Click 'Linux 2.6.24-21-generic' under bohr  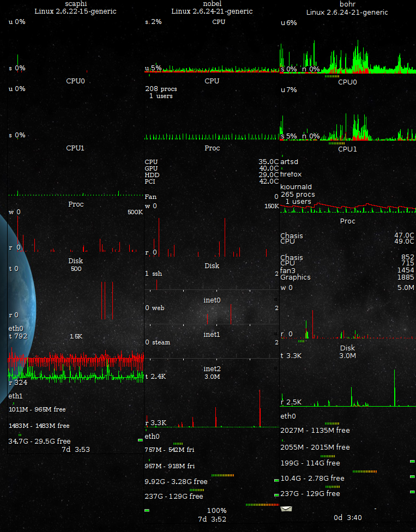point(347,12)
